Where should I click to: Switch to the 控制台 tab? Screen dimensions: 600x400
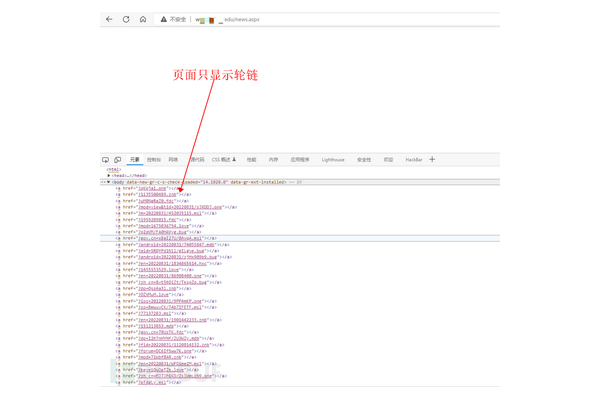[154, 160]
